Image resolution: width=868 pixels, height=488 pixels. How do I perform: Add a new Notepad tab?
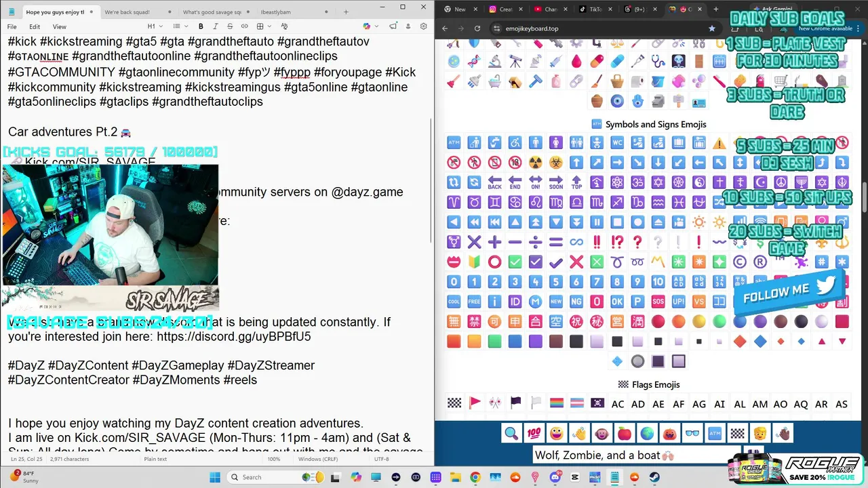[346, 12]
